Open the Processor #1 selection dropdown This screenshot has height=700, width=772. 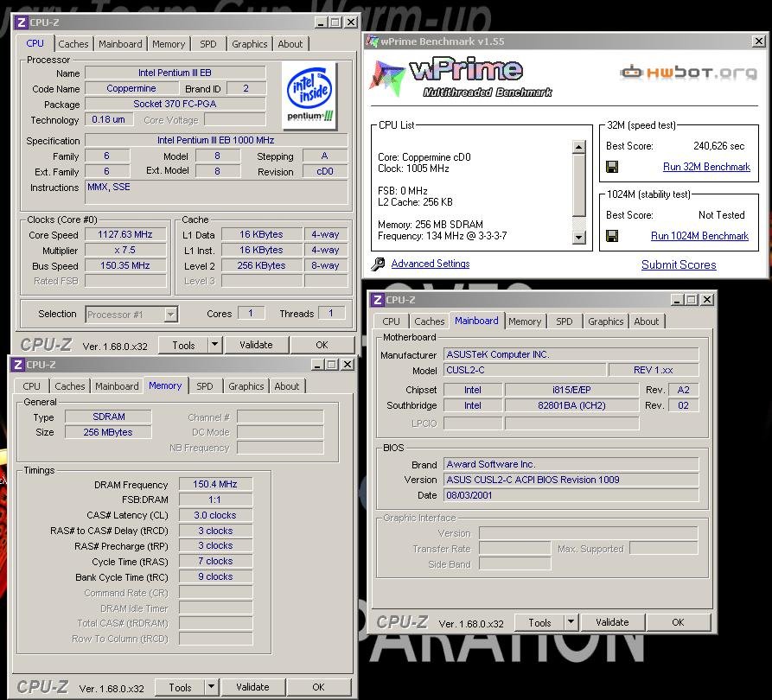171,314
